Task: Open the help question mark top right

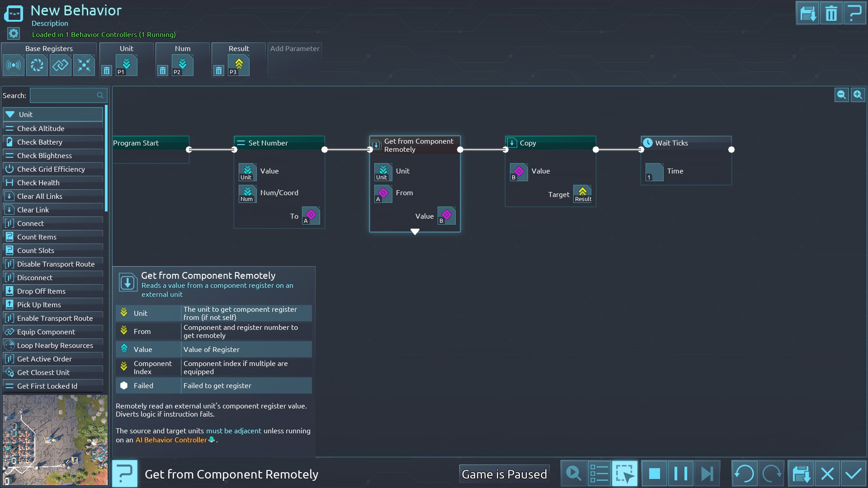Action: tap(854, 14)
